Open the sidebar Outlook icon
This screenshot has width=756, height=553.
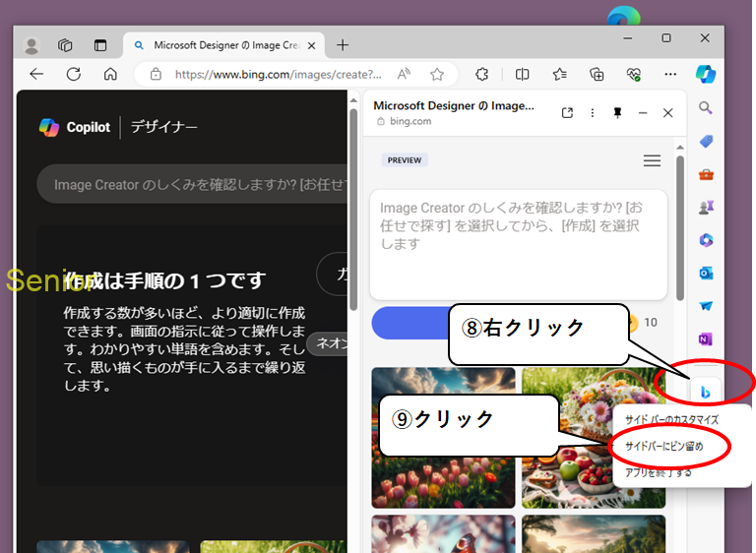(706, 274)
